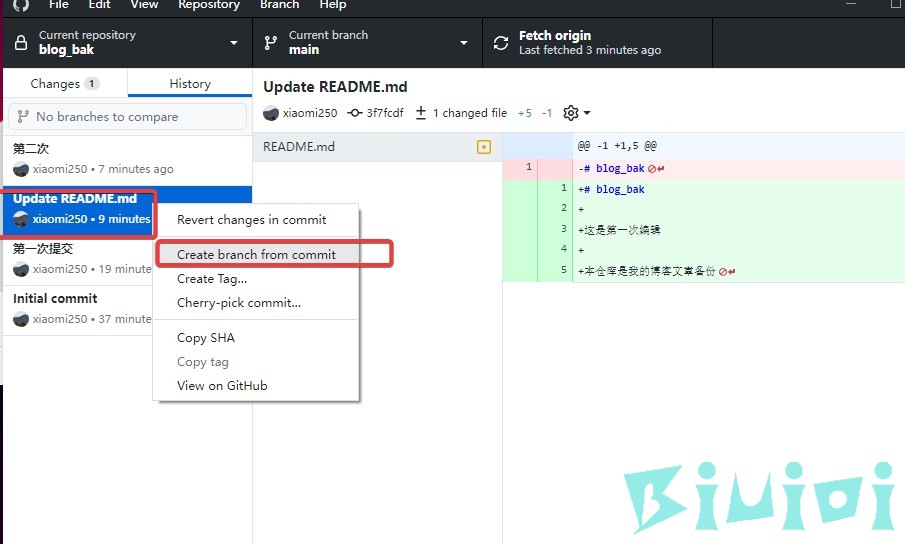Click the branch icon in the compare field
Viewport: 905px width, 544px height.
tap(23, 117)
